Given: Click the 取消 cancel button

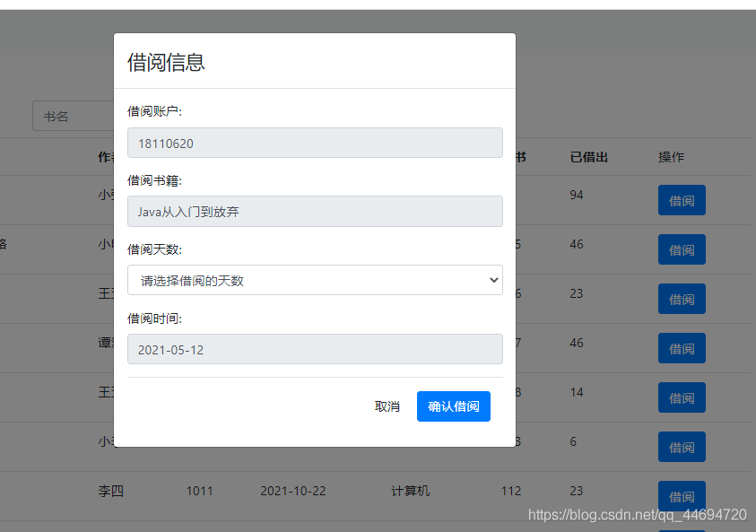Looking at the screenshot, I should [387, 406].
